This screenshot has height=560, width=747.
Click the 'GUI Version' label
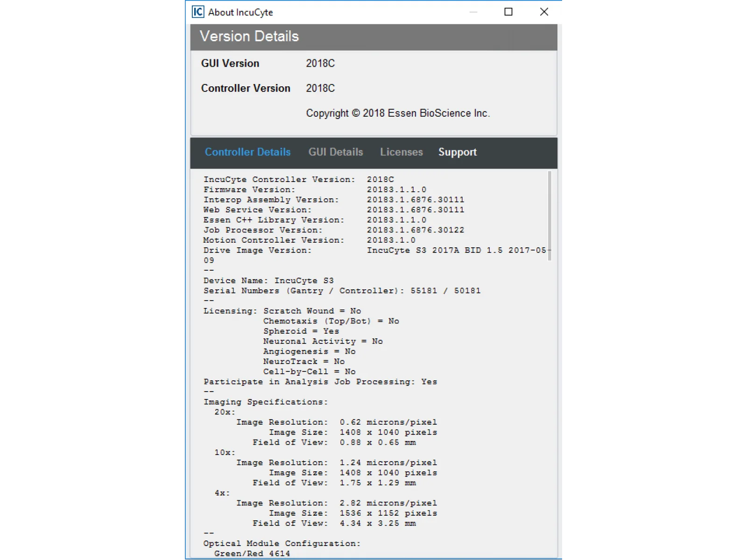coord(230,63)
